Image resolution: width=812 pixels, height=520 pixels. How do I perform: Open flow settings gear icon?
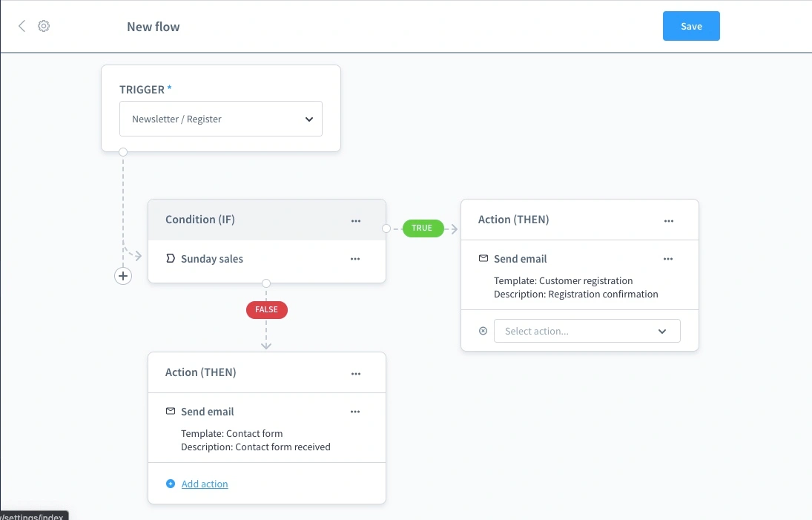44,26
